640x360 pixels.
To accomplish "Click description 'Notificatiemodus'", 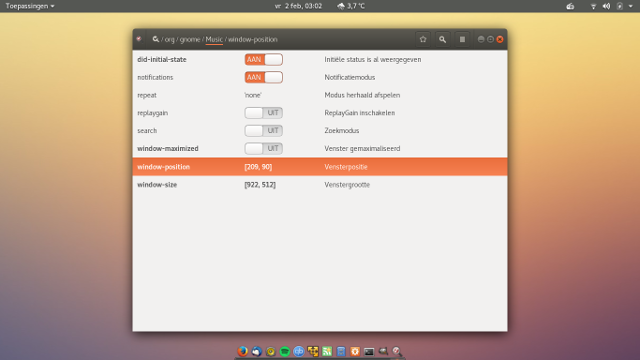I will (350, 78).
